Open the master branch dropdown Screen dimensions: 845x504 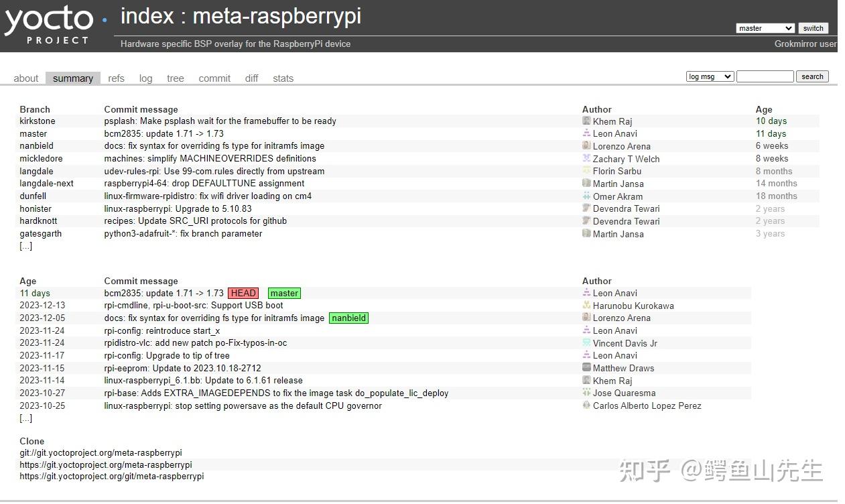pyautogui.click(x=765, y=28)
